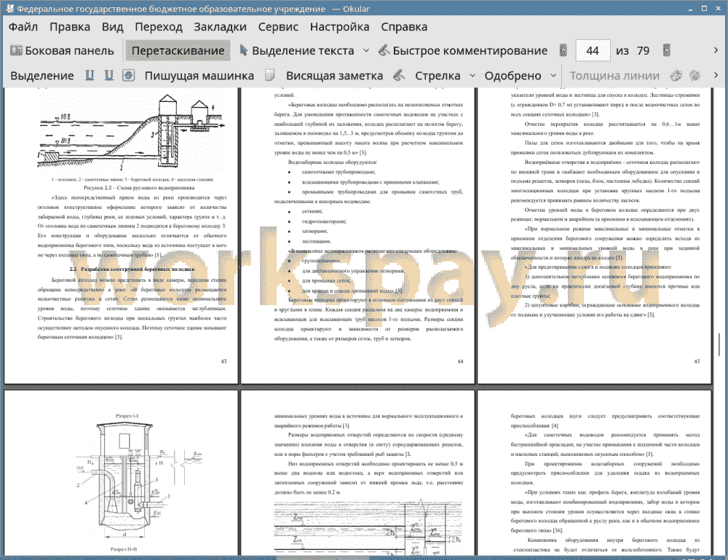
Task: Open the Справка menu
Action: [404, 27]
